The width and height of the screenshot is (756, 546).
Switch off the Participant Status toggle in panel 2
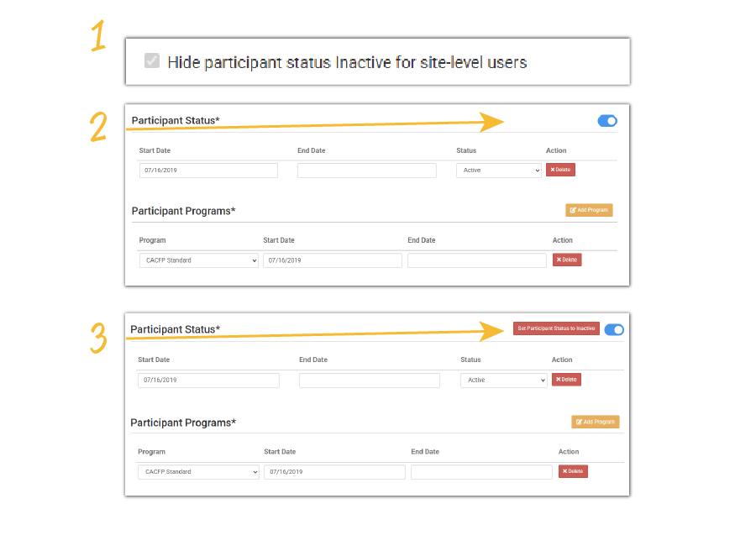[x=607, y=121]
